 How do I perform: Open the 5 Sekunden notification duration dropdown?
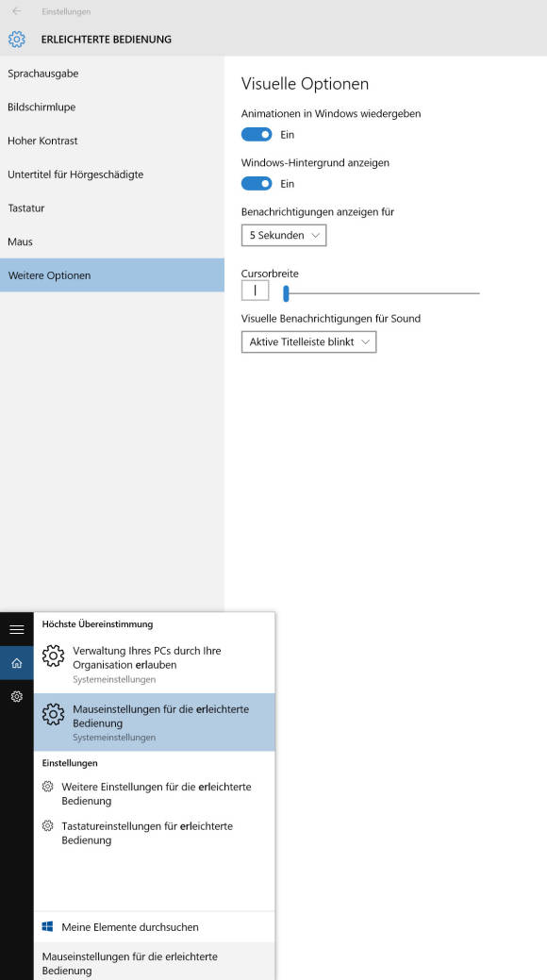click(284, 236)
